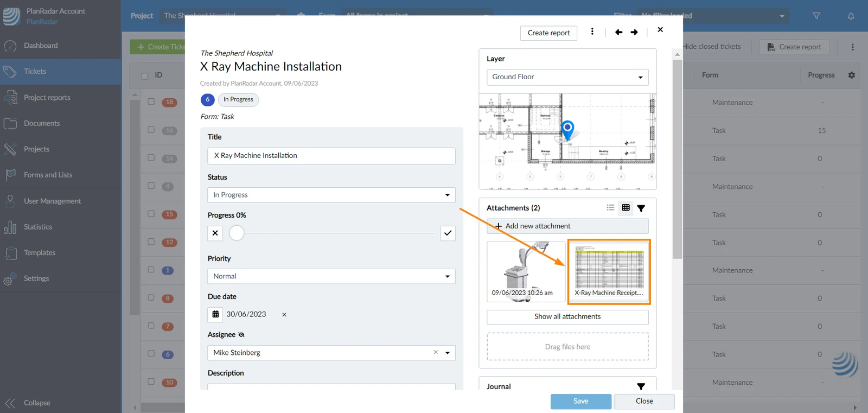Check the box for ticket 15
This screenshot has width=868, height=413.
151,214
